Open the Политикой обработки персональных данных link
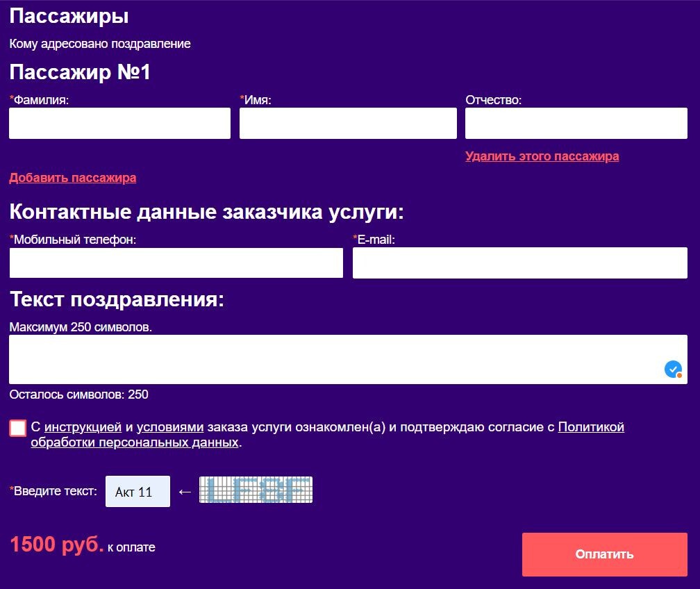This screenshot has height=589, width=700. tap(592, 427)
